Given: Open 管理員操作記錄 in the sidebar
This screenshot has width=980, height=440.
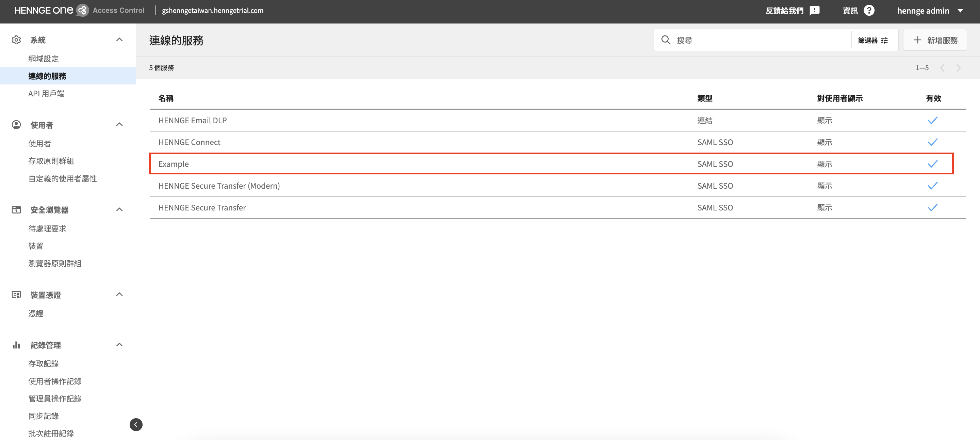Looking at the screenshot, I should click(55, 398).
